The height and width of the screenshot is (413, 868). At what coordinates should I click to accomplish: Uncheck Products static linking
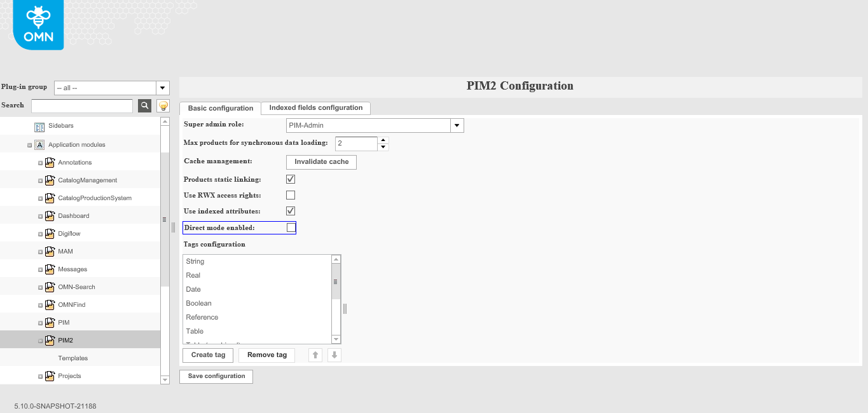290,179
